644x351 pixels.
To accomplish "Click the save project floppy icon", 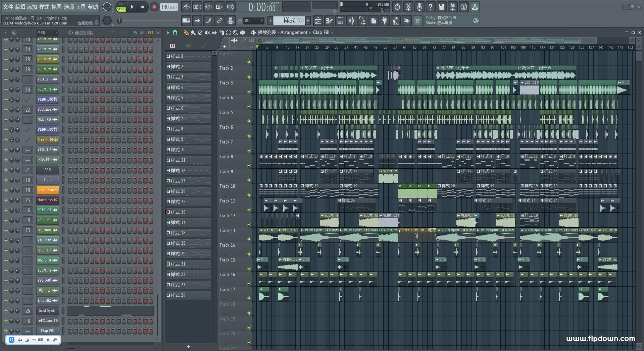I will tap(442, 7).
